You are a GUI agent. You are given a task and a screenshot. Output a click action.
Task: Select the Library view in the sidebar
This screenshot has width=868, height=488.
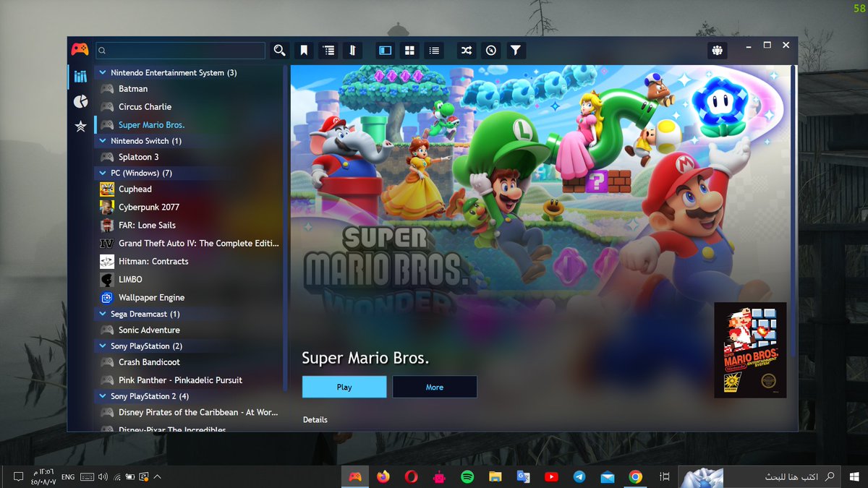pyautogui.click(x=80, y=77)
